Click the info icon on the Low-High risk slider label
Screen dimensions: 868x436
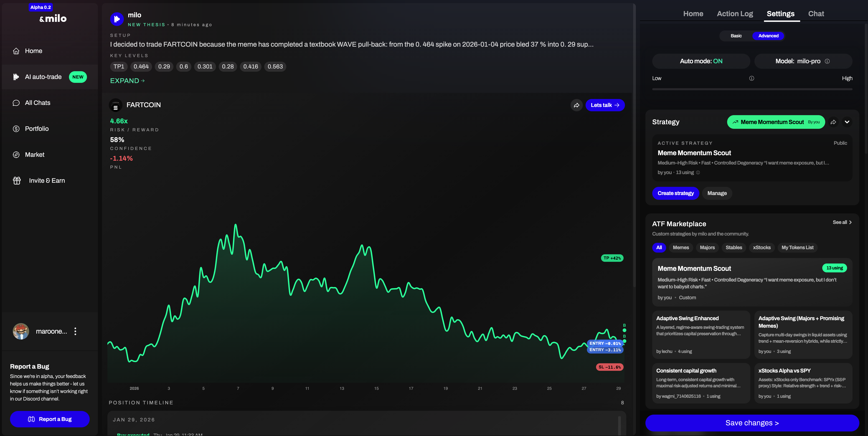point(751,79)
